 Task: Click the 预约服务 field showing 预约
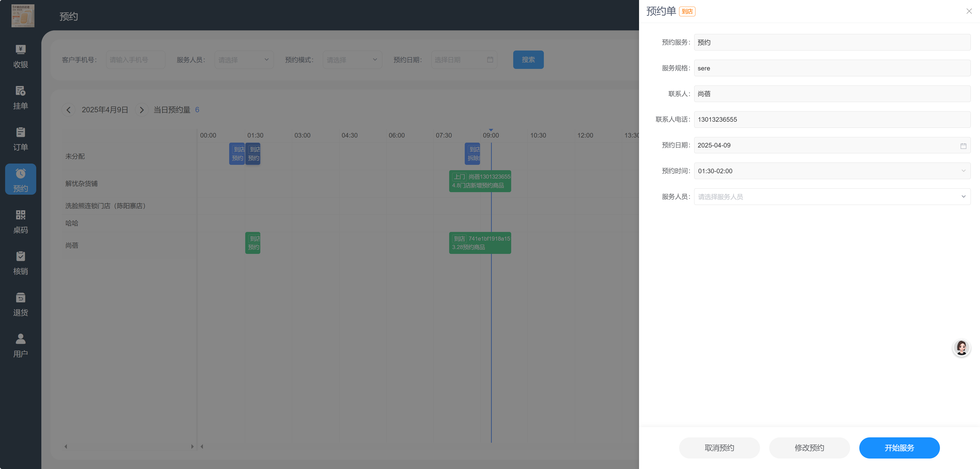(x=832, y=42)
